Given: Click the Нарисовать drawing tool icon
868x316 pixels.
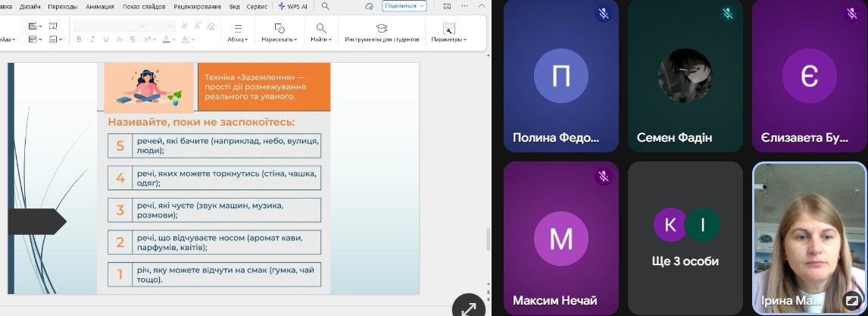Looking at the screenshot, I should click(279, 28).
